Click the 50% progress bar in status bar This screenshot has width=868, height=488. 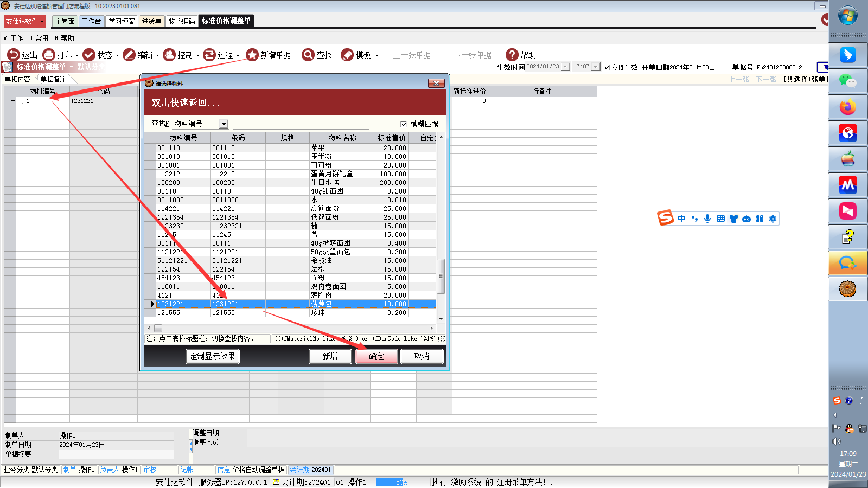point(392,482)
